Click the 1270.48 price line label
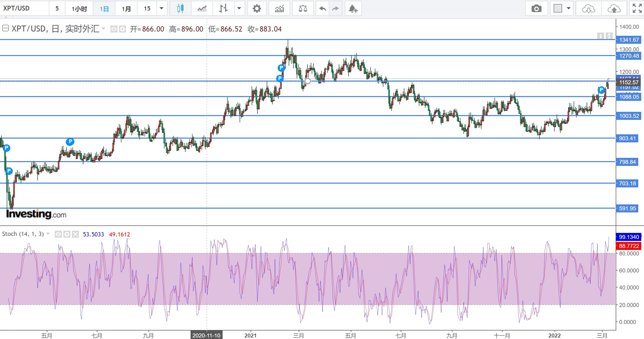The height and width of the screenshot is (339, 644). pyautogui.click(x=629, y=56)
